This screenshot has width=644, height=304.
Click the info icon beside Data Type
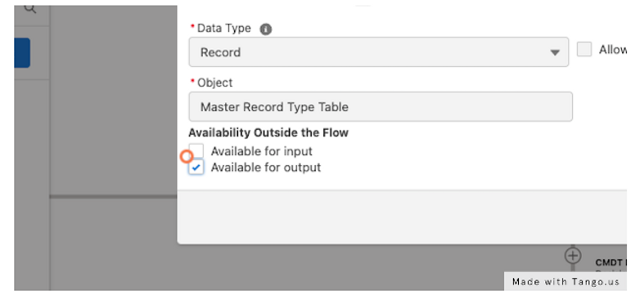pyautogui.click(x=266, y=29)
